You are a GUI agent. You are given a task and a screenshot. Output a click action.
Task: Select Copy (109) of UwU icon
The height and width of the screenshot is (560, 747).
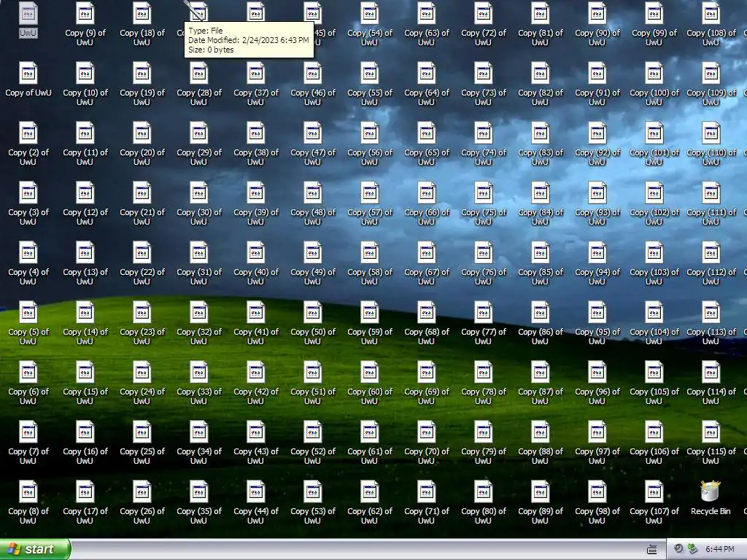tap(711, 74)
